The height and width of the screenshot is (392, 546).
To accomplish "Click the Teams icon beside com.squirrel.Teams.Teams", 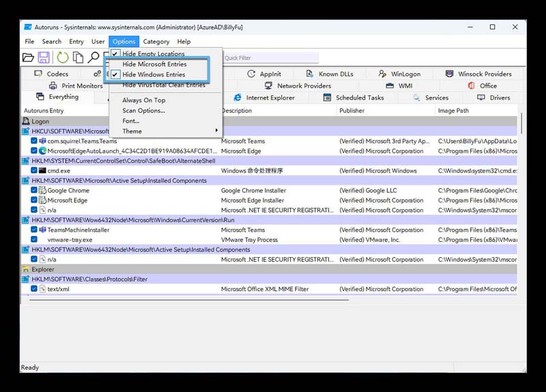I will click(x=42, y=141).
